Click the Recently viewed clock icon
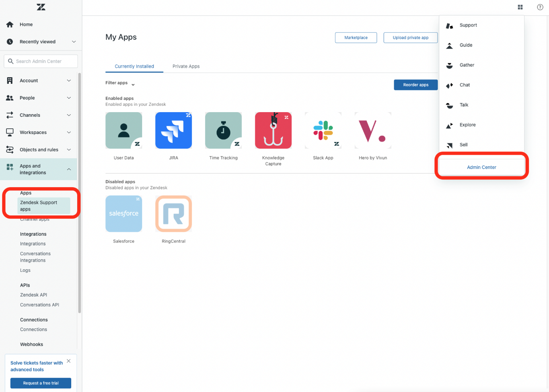Image resolution: width=549 pixels, height=392 pixels. point(10,42)
